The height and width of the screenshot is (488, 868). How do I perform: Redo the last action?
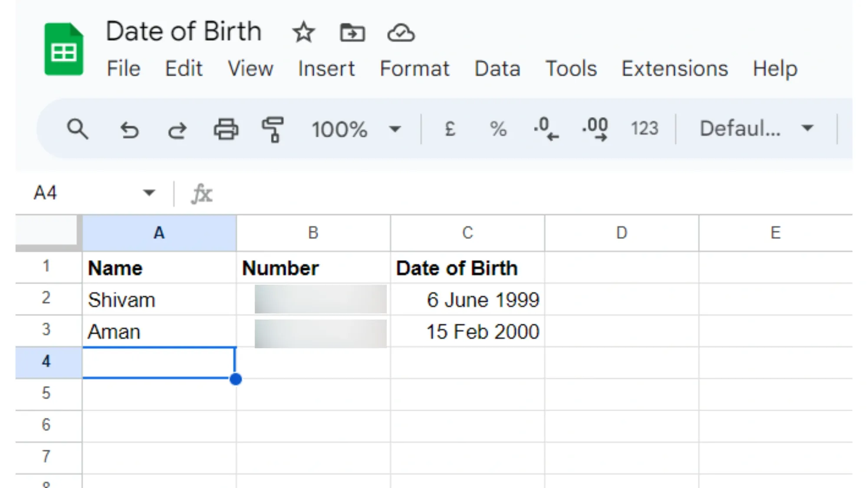[178, 129]
